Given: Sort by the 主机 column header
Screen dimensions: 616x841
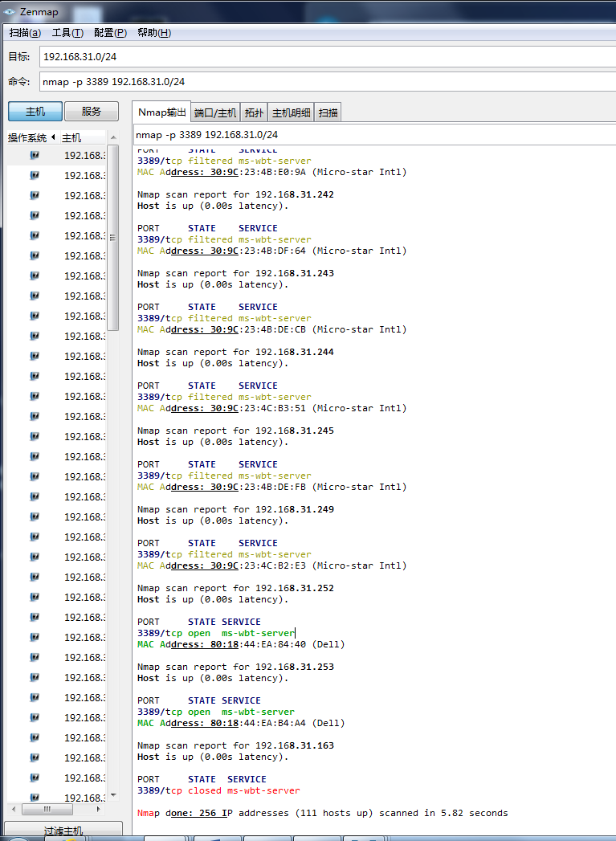Looking at the screenshot, I should (x=82, y=138).
